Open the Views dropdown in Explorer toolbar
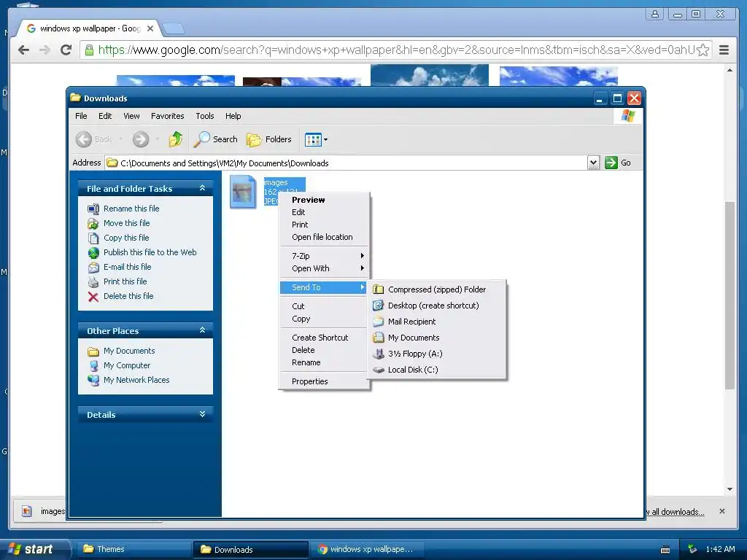Viewport: 747px width, 560px height. (x=317, y=139)
